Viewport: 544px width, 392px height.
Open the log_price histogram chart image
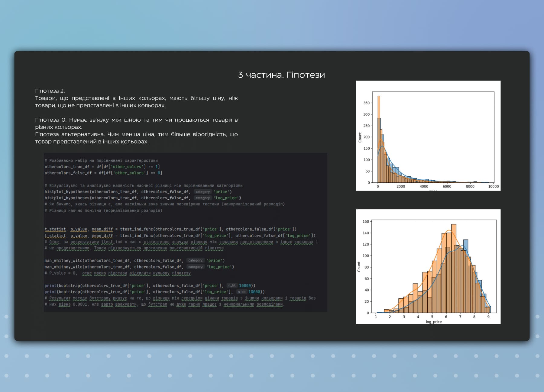click(x=428, y=266)
